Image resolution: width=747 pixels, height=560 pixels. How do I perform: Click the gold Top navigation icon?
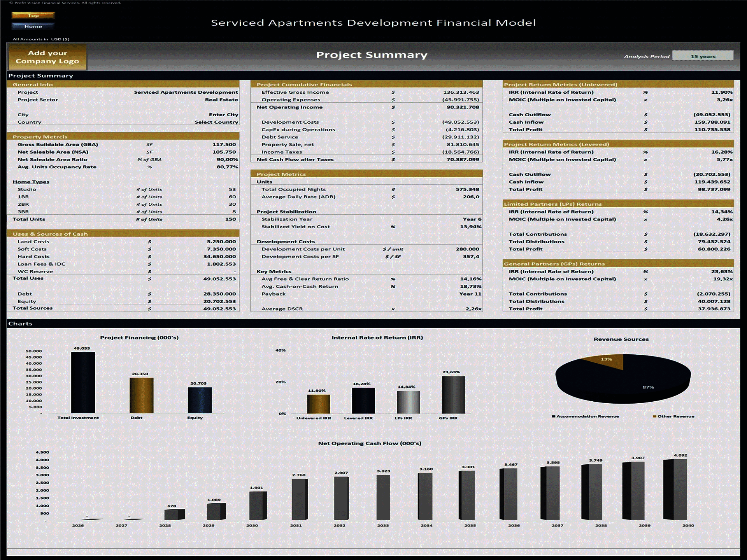point(33,16)
